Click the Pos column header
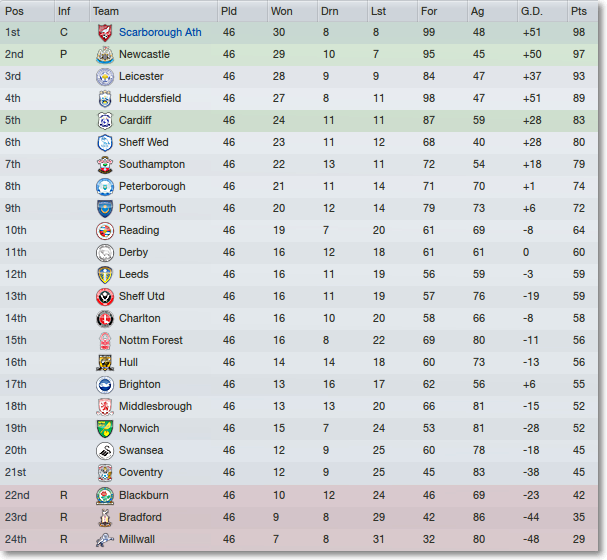 pyautogui.click(x=14, y=11)
